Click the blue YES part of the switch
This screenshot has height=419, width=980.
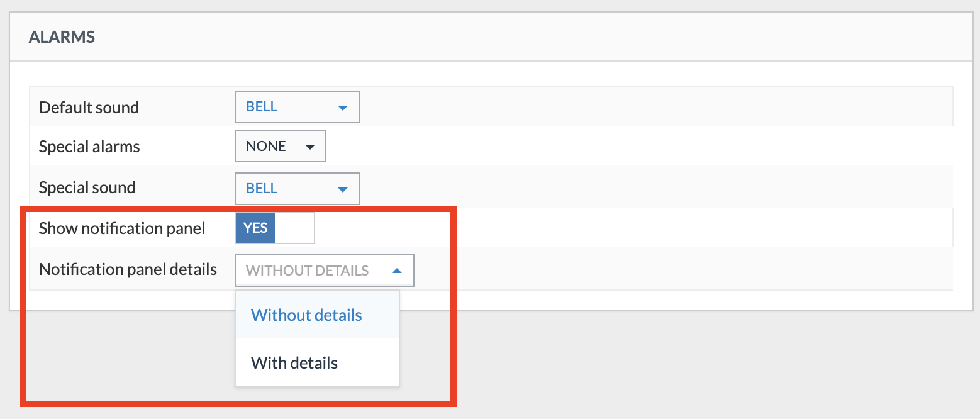pyautogui.click(x=255, y=228)
